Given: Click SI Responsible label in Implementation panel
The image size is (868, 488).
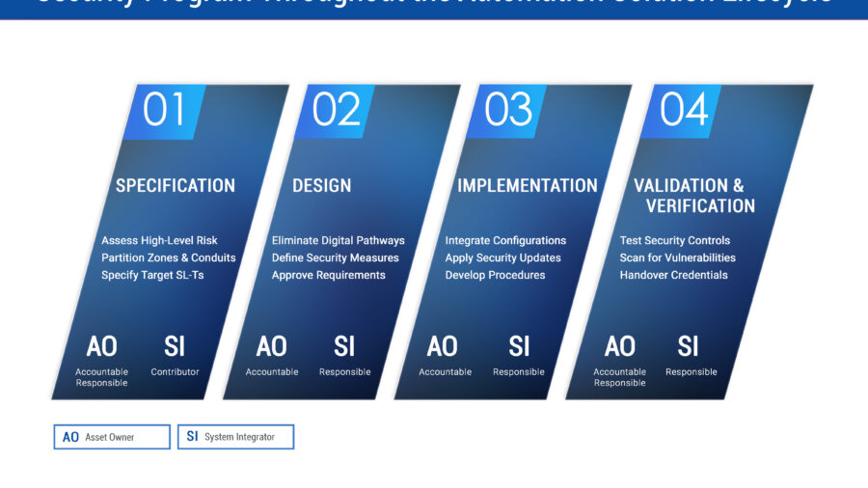Looking at the screenshot, I should coord(519,355).
